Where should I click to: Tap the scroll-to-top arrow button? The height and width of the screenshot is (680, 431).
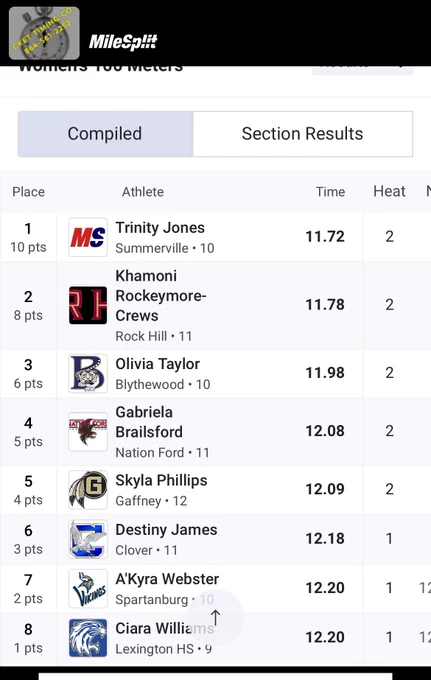click(x=215, y=617)
